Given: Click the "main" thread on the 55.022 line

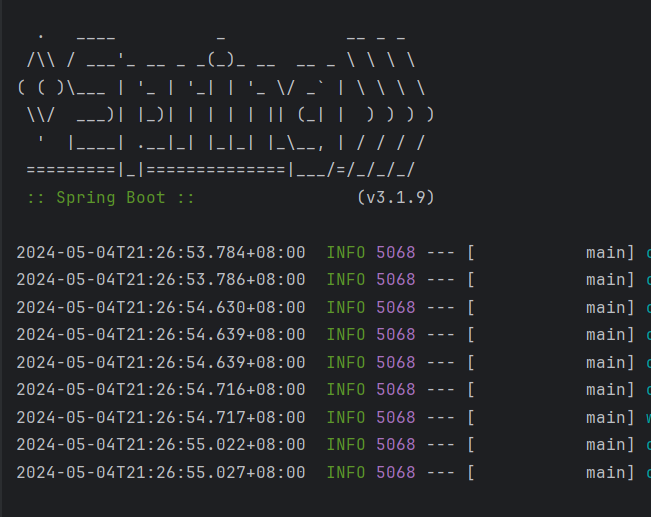Looking at the screenshot, I should [x=605, y=444].
